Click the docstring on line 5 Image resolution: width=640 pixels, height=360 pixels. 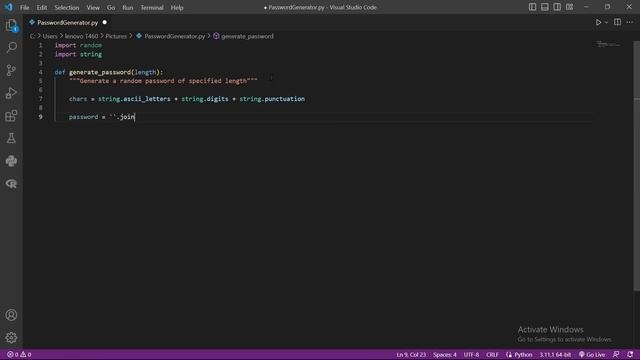(x=163, y=81)
